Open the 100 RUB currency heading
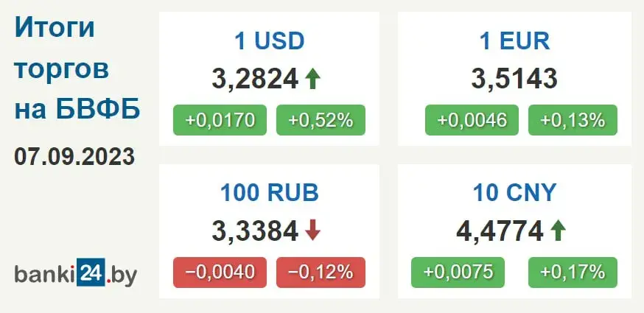Image resolution: width=644 pixels, height=313 pixels. click(x=270, y=193)
